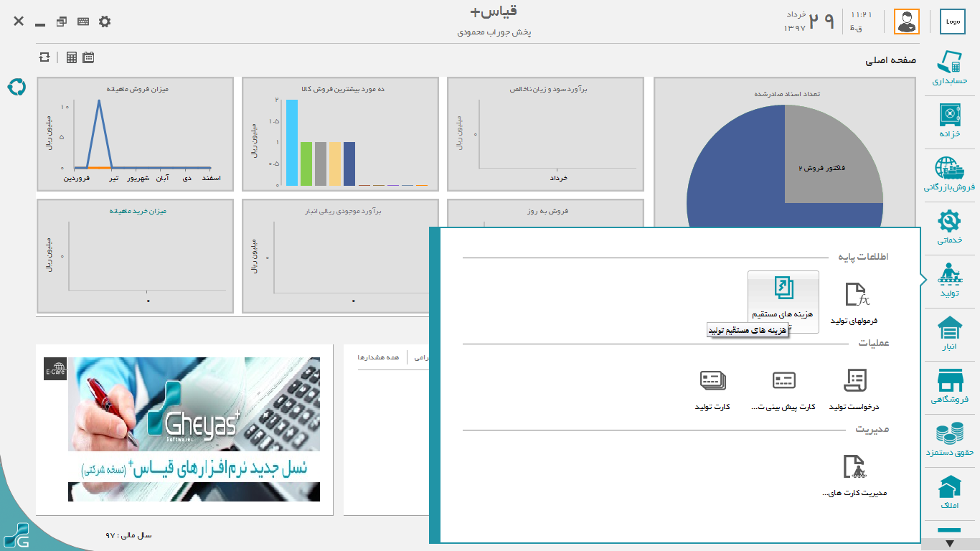Open هزینه های مستقیم direct costs

point(783,302)
